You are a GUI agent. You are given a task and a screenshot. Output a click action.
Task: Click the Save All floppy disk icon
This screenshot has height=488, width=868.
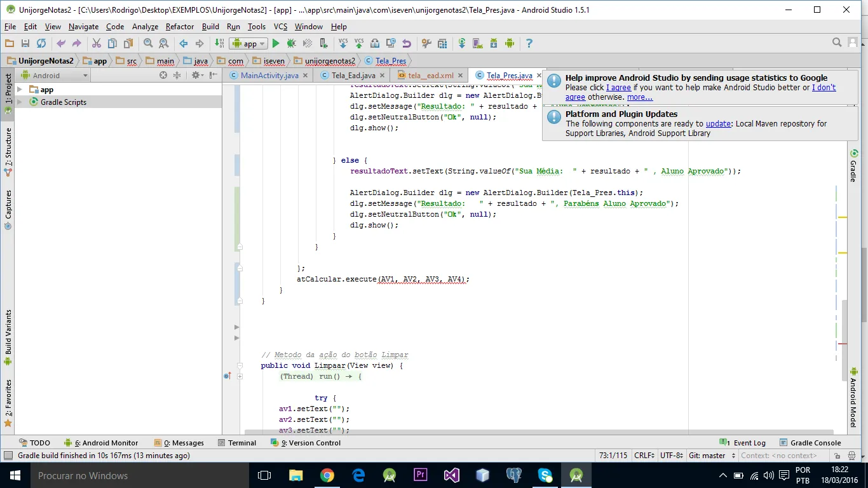point(25,43)
